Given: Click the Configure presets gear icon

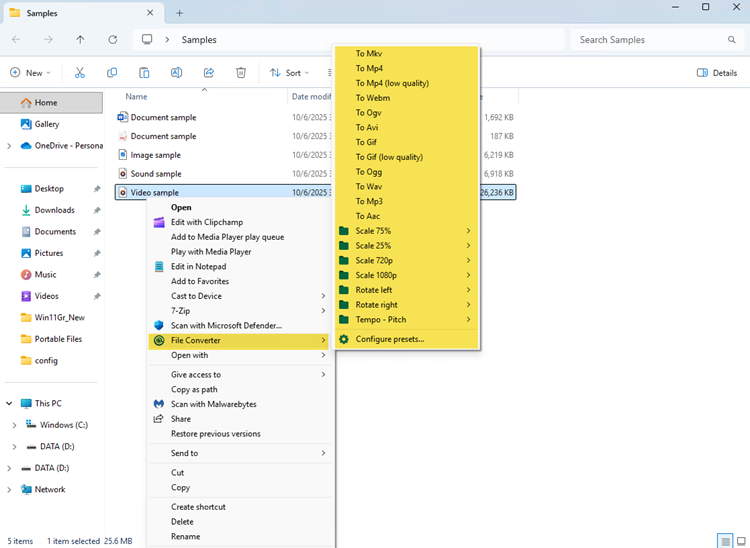Looking at the screenshot, I should point(344,339).
